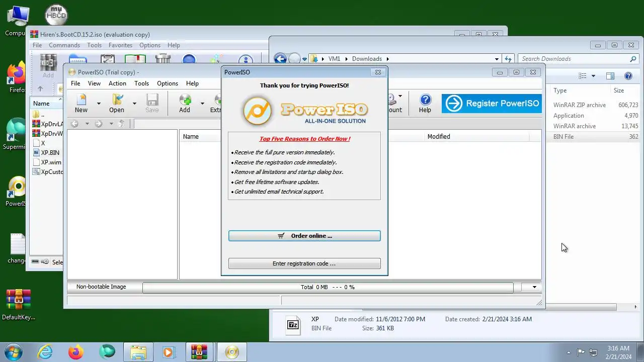The height and width of the screenshot is (362, 644).
Task: Select XP.wim in the WinRAR file list
Action: (x=51, y=162)
